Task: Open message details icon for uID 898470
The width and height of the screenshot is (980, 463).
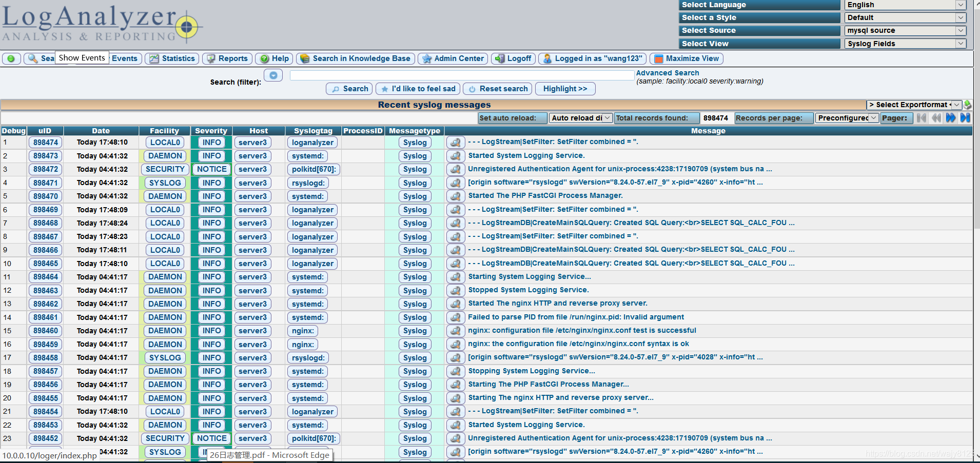Action: click(456, 196)
